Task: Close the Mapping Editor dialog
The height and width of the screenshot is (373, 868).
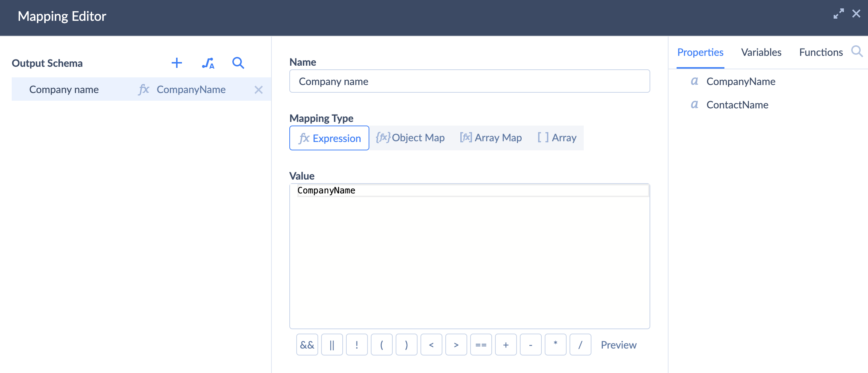Action: pos(856,14)
